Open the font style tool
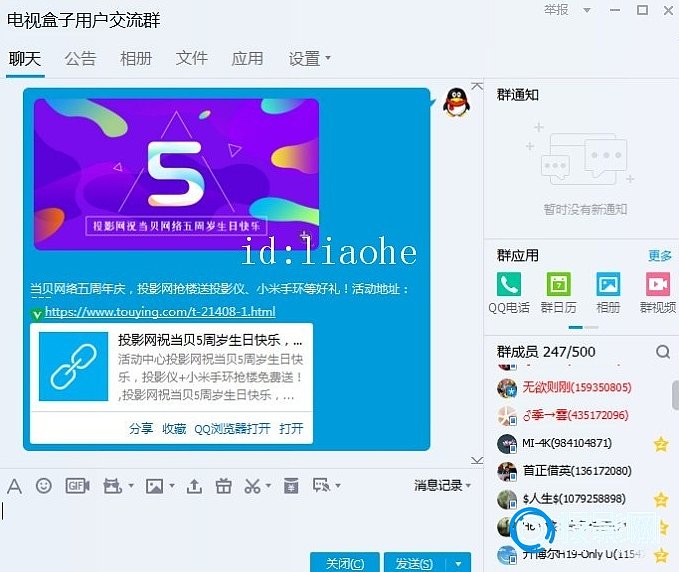The height and width of the screenshot is (572, 679). (x=14, y=486)
